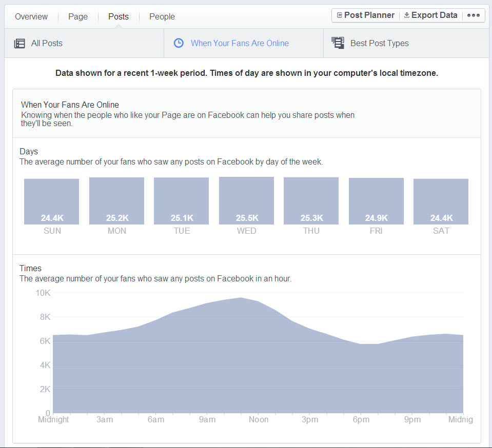The image size is (492, 448).
Task: Click the WED bar showing 25.5K
Action: click(246, 200)
